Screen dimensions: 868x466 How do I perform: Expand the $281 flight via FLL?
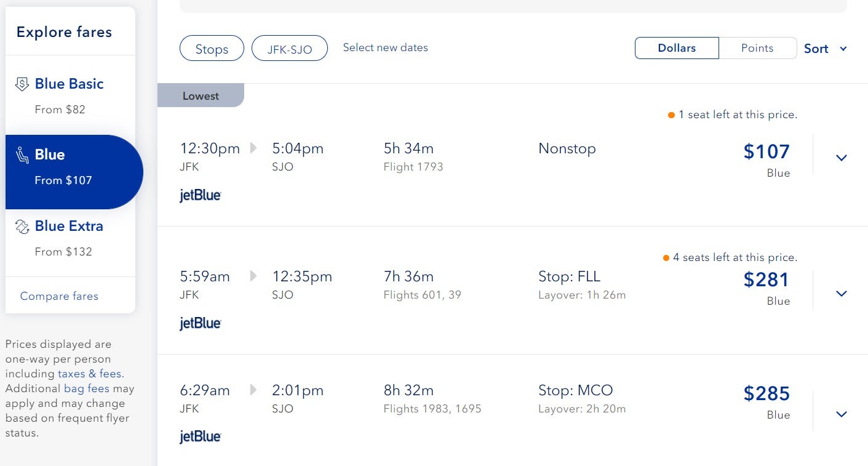tap(842, 294)
